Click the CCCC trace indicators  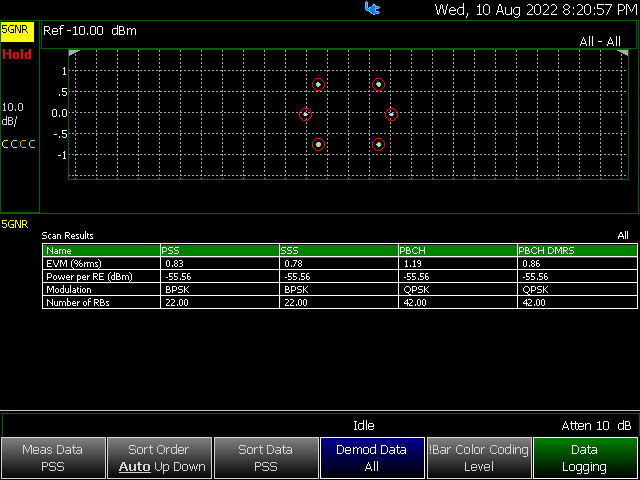pyautogui.click(x=19, y=144)
